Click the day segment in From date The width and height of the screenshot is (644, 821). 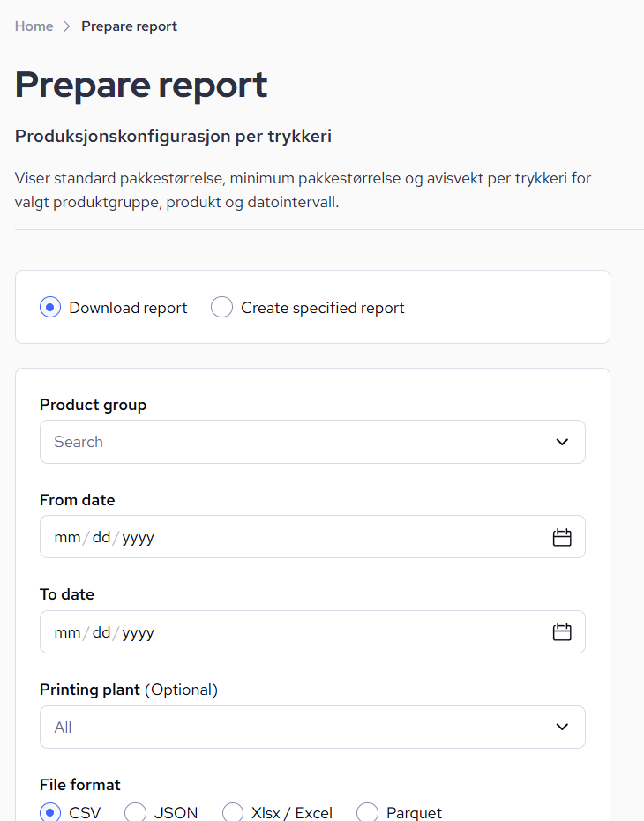pyautogui.click(x=101, y=537)
